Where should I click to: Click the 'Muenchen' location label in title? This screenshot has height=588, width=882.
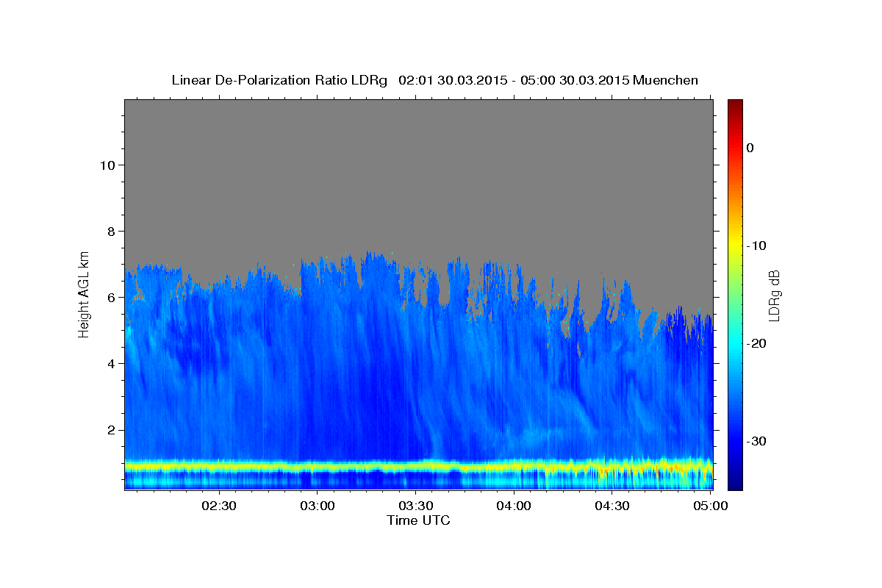pos(667,80)
